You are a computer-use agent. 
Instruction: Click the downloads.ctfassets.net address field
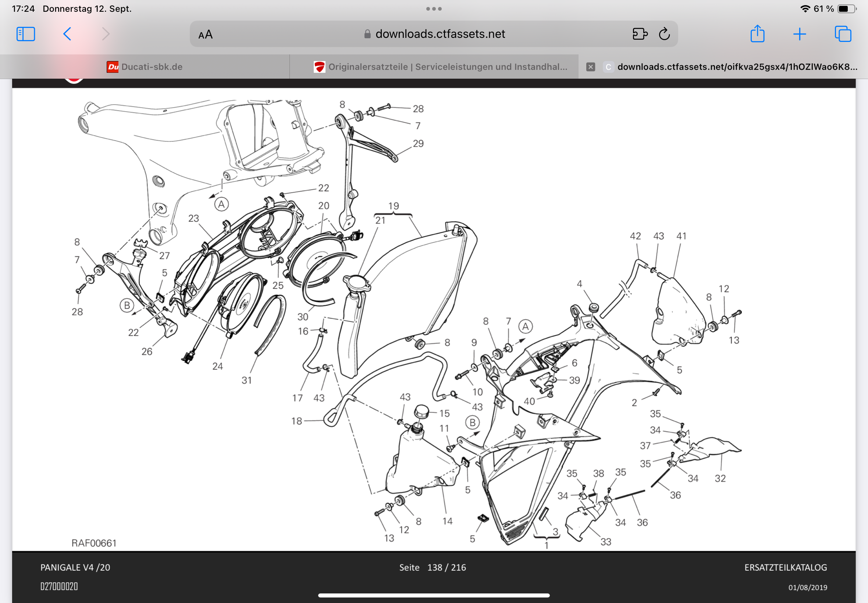tap(434, 34)
